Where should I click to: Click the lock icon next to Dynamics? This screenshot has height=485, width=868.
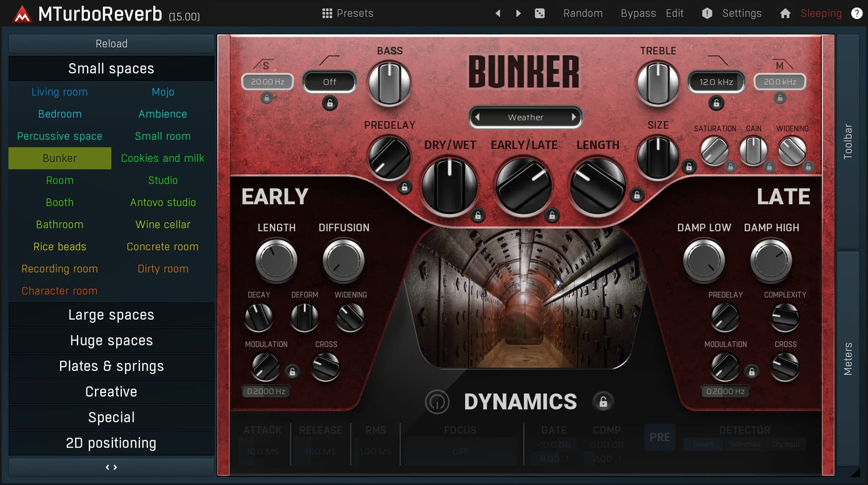(603, 401)
